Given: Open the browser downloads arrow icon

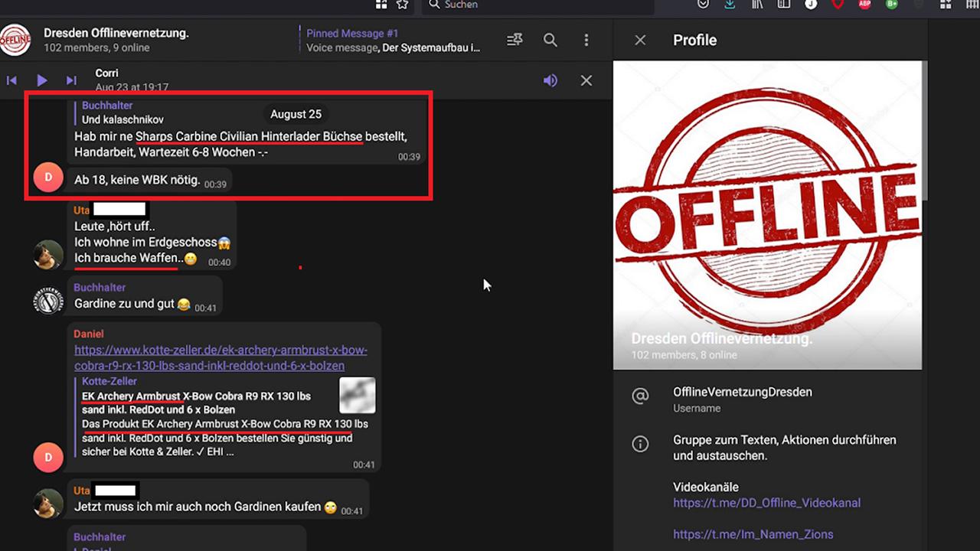Looking at the screenshot, I should (x=730, y=5).
